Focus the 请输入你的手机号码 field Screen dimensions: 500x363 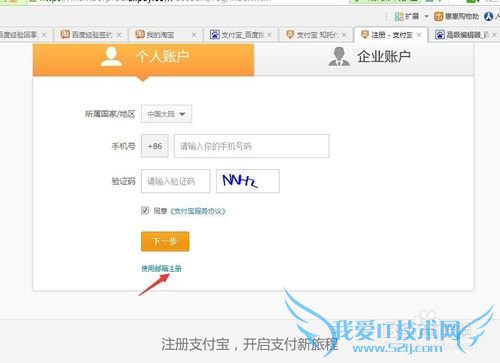(x=252, y=146)
